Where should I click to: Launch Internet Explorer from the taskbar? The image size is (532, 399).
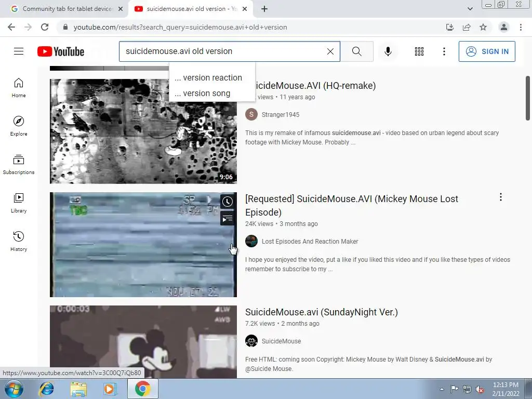coord(46,389)
